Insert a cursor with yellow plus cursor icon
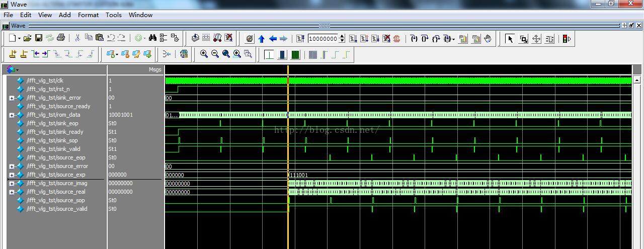Viewport: 644px width, 249px height. pos(13,54)
